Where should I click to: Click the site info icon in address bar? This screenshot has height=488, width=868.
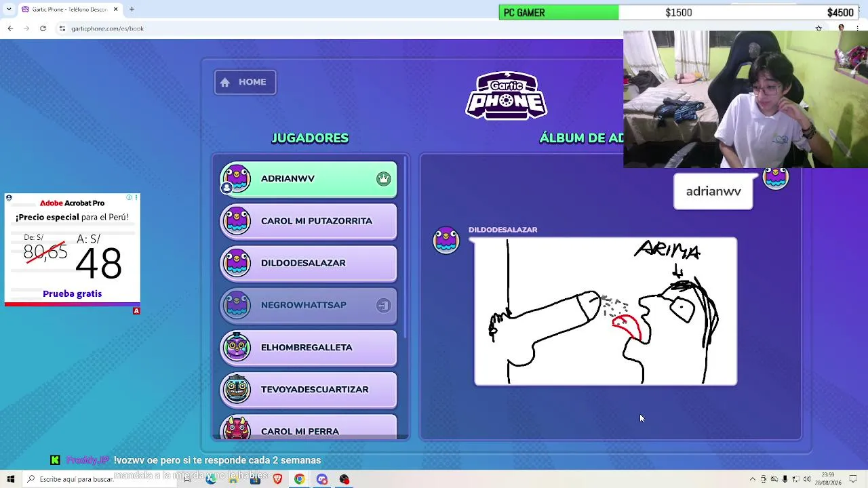pyautogui.click(x=62, y=28)
